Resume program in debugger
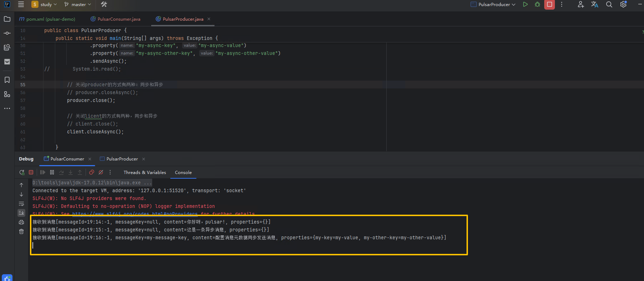Screen dimensions: 644x281 point(43,172)
